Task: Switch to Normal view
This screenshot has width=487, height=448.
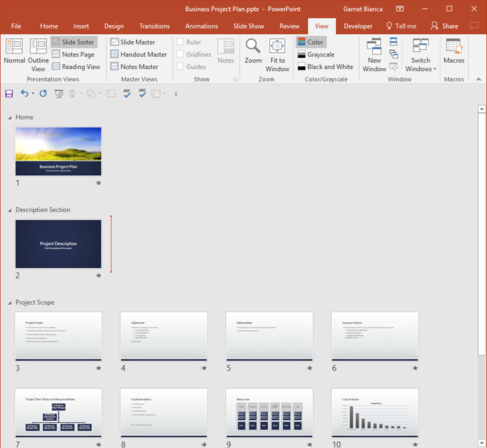Action: (14, 52)
